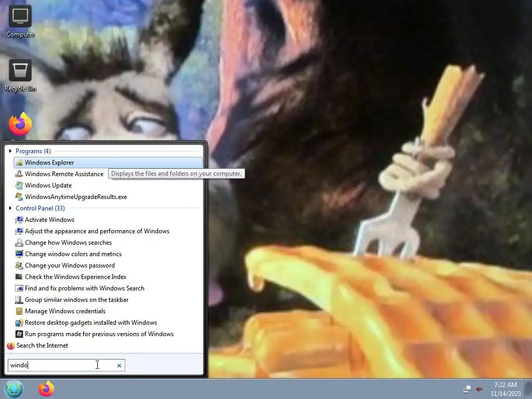Viewport: 532px width, 399px height.
Task: Click the Windows Experience Index icon
Action: coord(19,277)
